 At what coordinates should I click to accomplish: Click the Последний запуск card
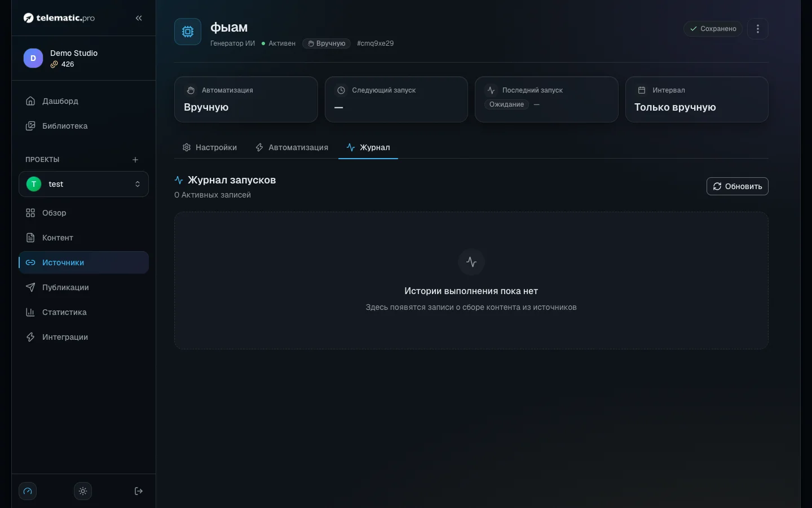546,99
